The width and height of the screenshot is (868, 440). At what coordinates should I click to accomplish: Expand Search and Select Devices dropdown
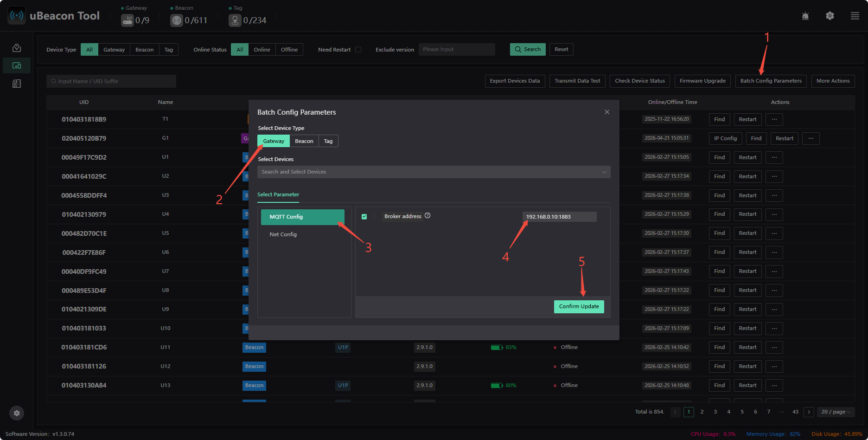[434, 172]
